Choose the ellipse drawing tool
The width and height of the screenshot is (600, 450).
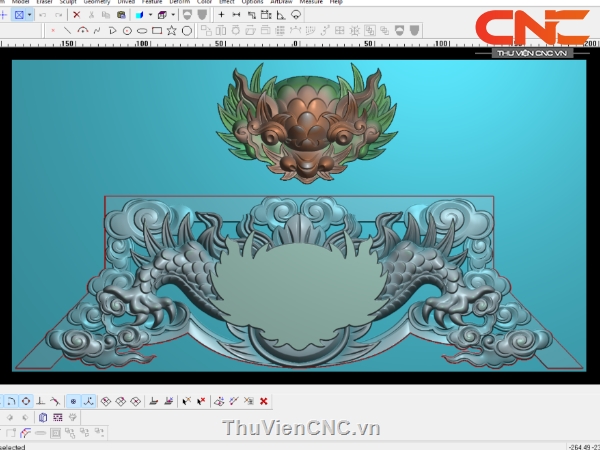point(142,31)
